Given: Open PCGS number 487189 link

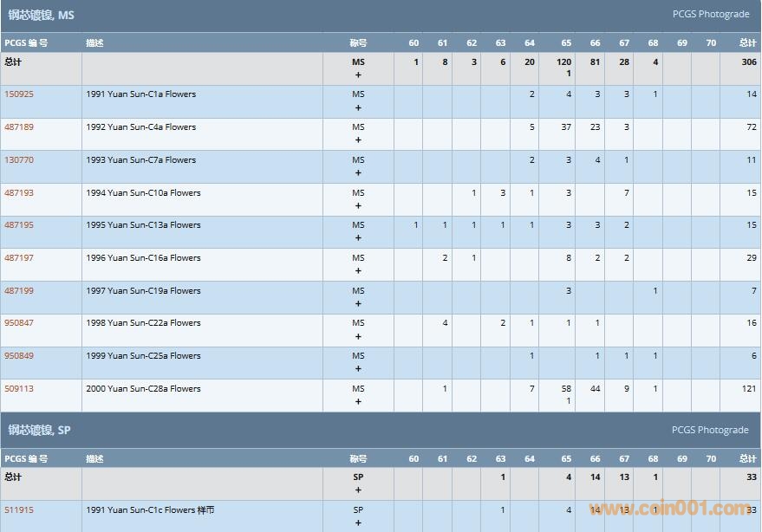Looking at the screenshot, I should (19, 127).
